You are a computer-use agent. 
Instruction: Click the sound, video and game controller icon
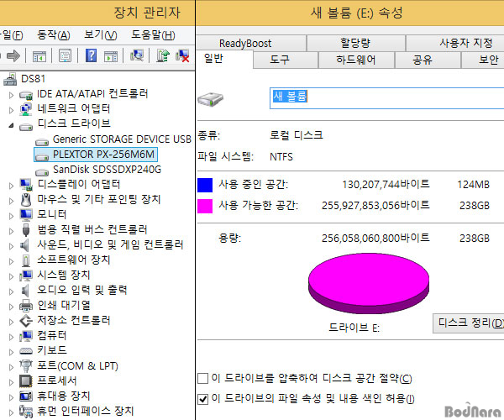24,245
